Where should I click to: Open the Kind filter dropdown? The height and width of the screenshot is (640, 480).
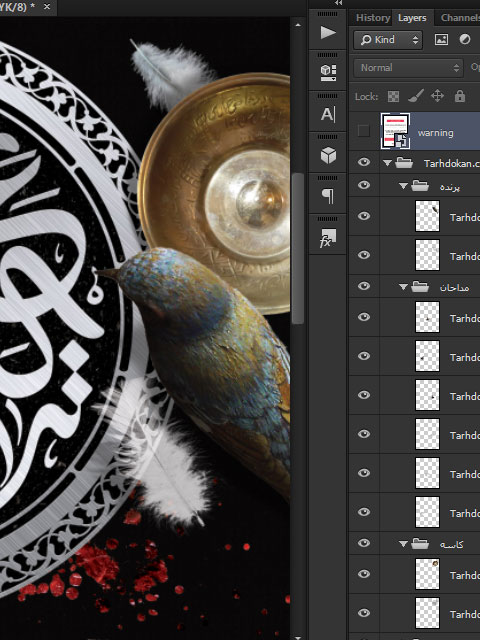(388, 40)
